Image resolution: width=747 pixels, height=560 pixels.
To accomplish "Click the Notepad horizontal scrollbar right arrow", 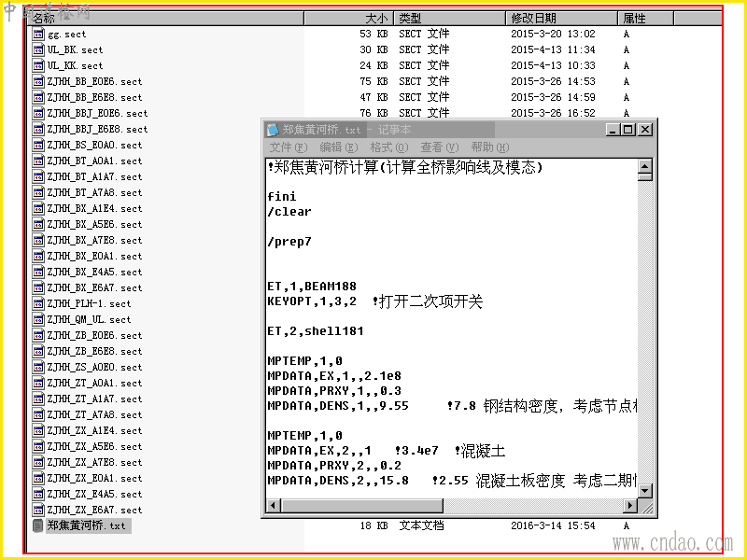I will 630,505.
